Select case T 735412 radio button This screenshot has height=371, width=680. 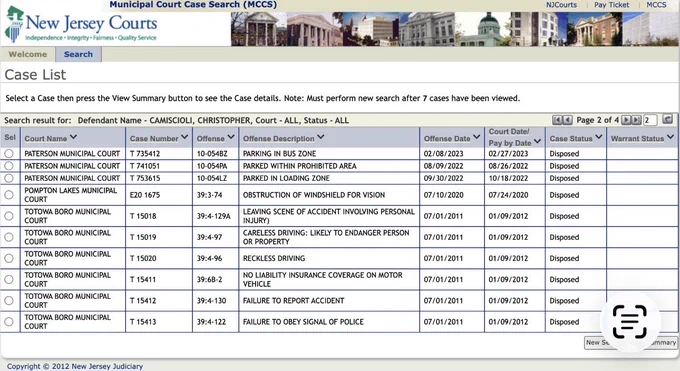click(x=9, y=154)
